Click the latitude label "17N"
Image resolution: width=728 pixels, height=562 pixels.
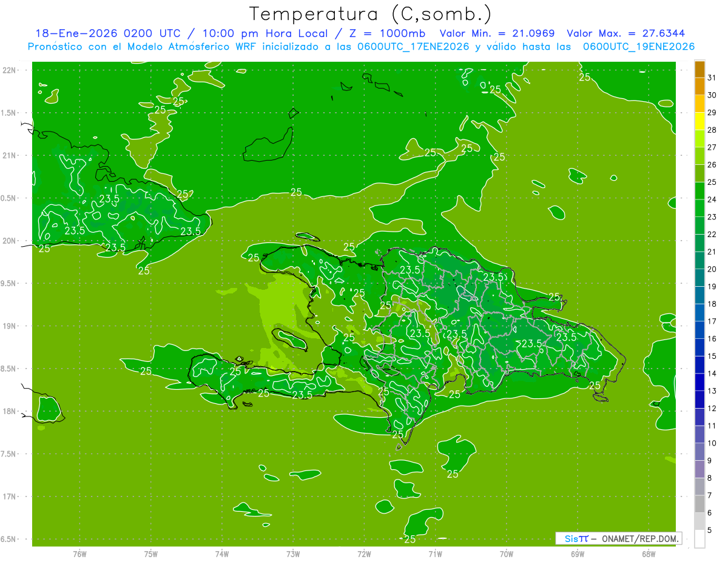click(8, 497)
